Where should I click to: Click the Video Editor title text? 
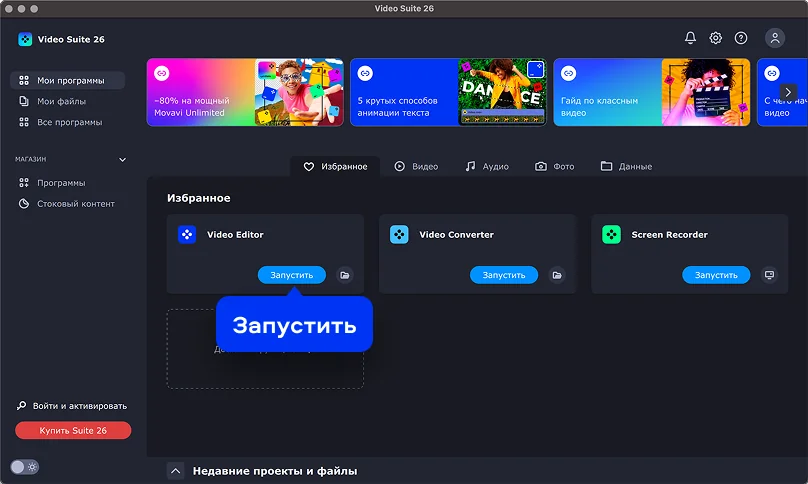coord(235,235)
